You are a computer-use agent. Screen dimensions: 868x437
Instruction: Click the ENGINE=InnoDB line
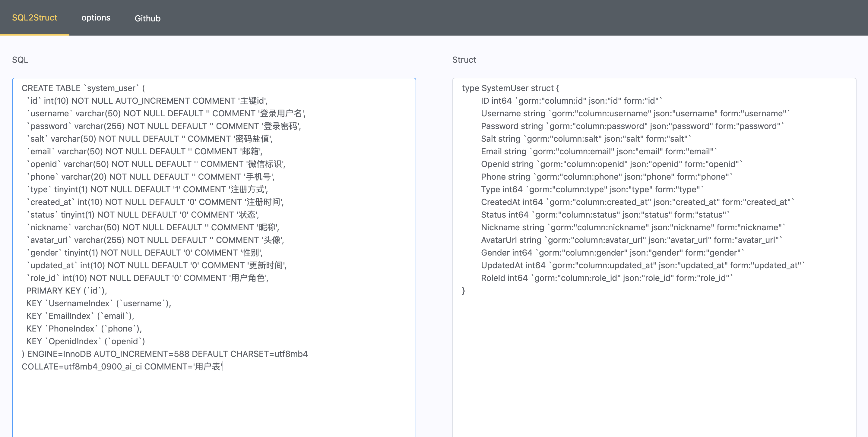164,354
